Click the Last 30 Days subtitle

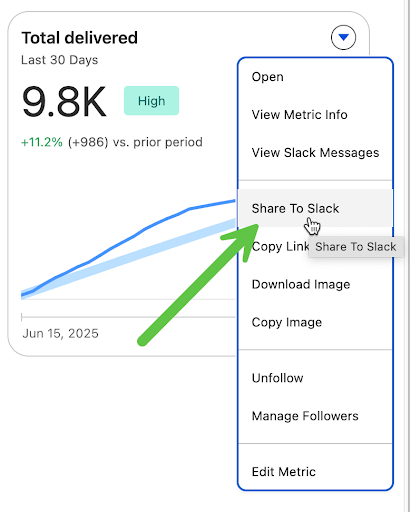(60, 60)
